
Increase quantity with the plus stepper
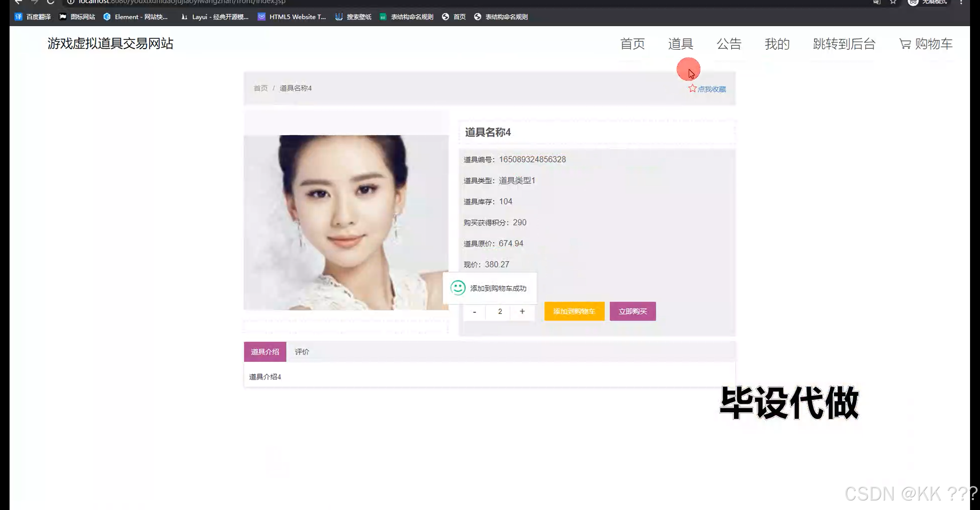point(522,312)
